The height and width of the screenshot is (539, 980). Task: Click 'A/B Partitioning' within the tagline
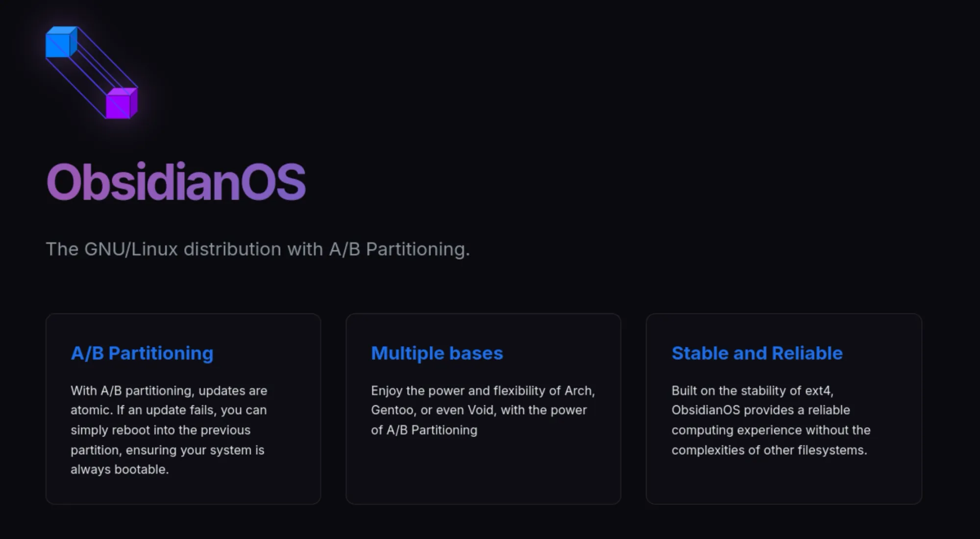[x=398, y=249]
